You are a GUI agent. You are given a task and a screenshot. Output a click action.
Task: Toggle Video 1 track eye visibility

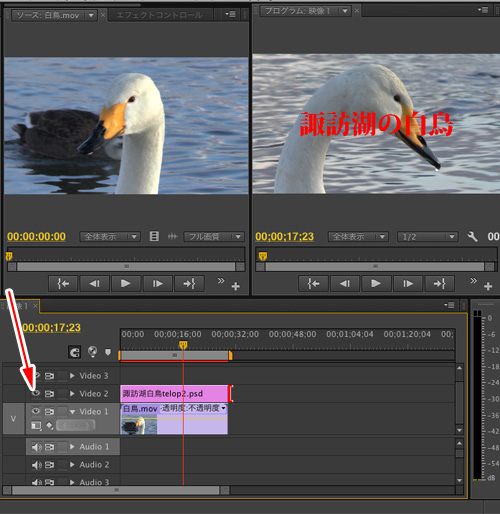pyautogui.click(x=36, y=411)
